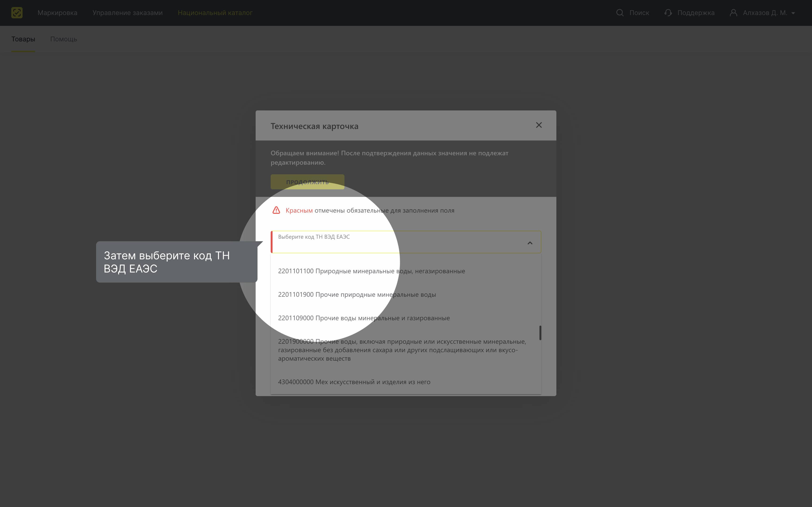Viewport: 812px width, 507px height.
Task: Click the headset Поддержка icon
Action: point(668,13)
